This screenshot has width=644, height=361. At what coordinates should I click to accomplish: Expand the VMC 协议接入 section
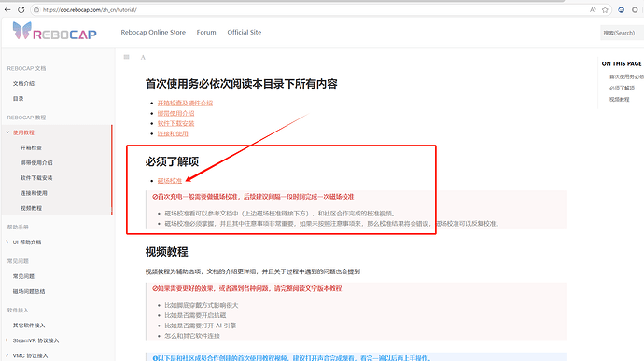[x=7, y=355]
